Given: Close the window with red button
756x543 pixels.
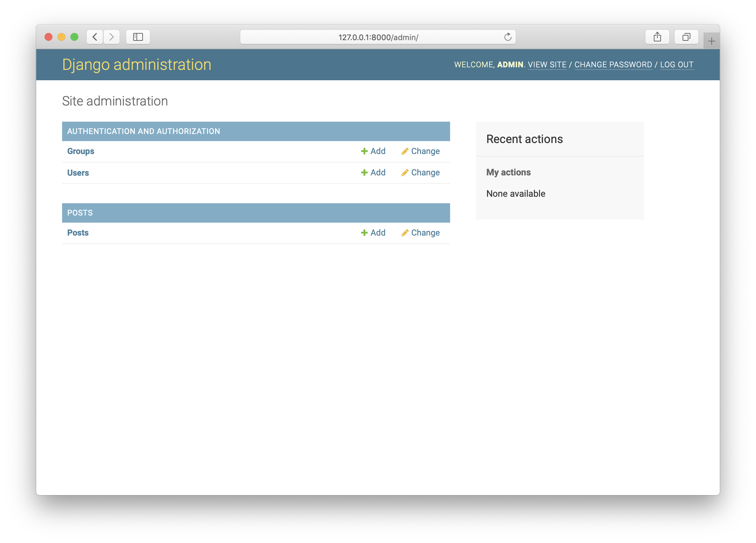Looking at the screenshot, I should coord(49,37).
